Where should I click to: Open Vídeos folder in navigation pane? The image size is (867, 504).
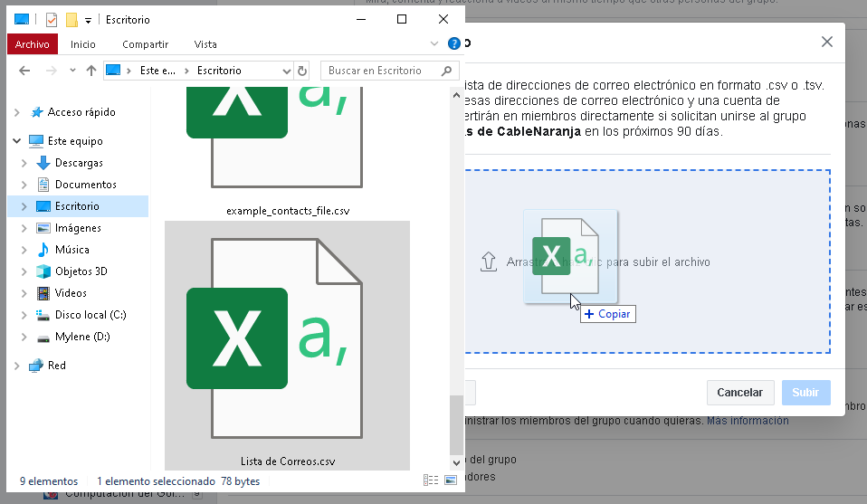(71, 293)
